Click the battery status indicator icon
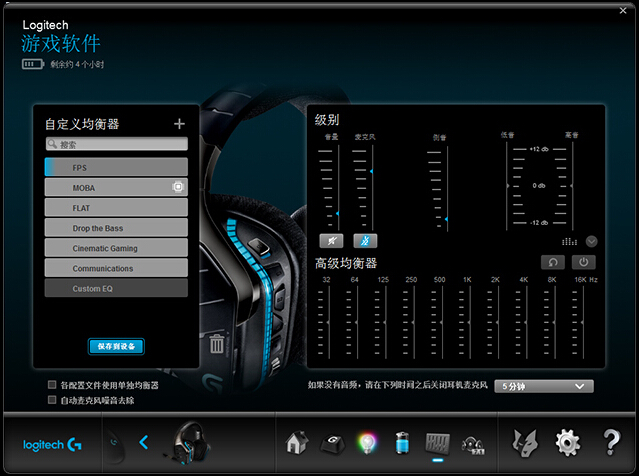Image resolution: width=639 pixels, height=476 pixels. 33,64
